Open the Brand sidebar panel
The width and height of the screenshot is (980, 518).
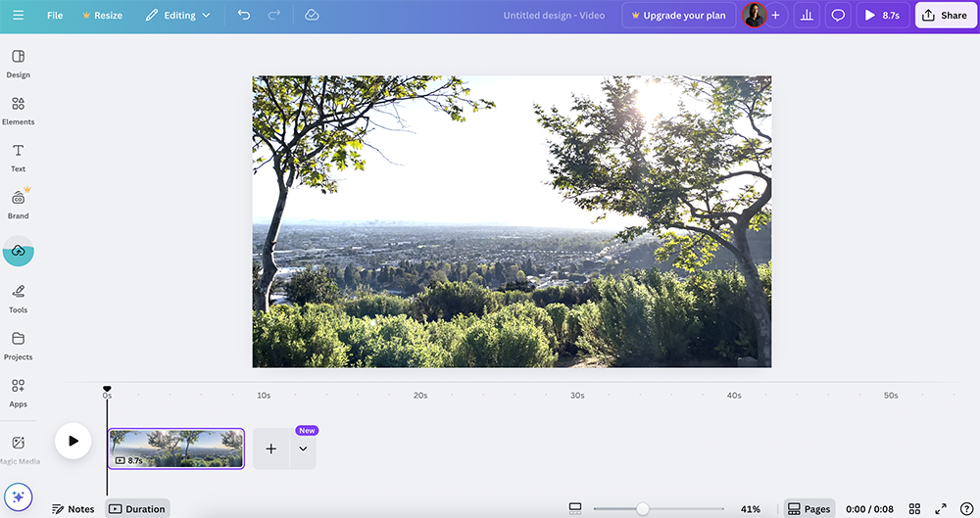18,205
